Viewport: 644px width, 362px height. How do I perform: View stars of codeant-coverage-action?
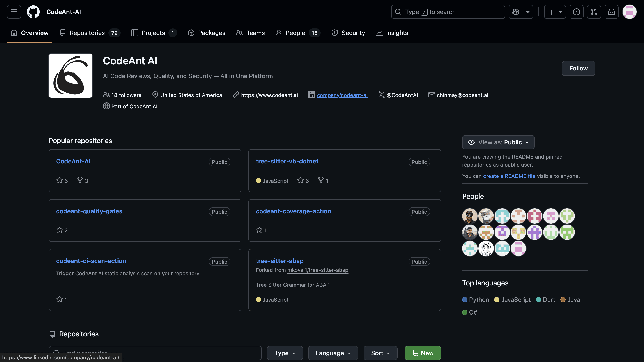(261, 230)
